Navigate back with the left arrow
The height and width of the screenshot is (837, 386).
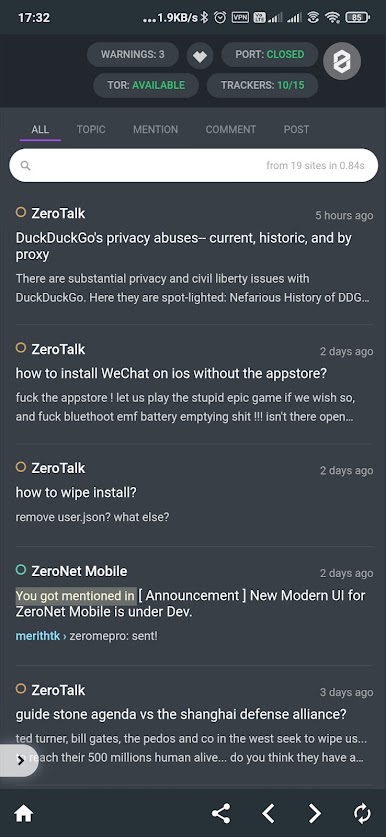(x=268, y=814)
